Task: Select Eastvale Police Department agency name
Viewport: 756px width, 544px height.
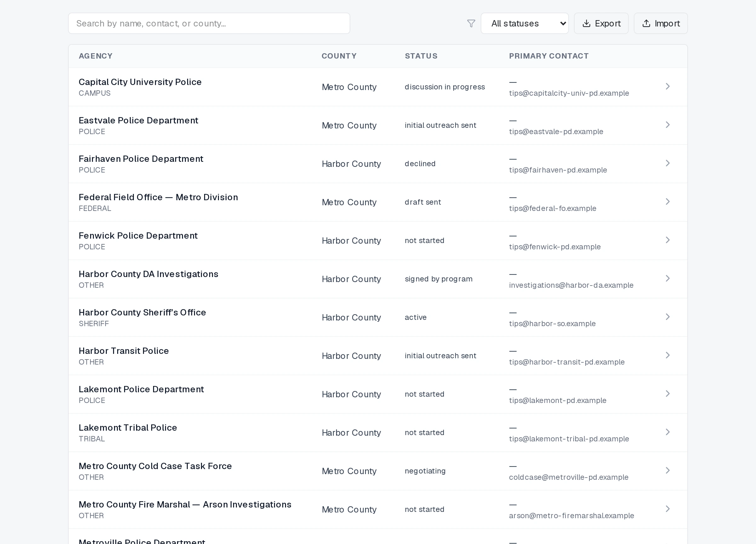Action: [x=138, y=120]
